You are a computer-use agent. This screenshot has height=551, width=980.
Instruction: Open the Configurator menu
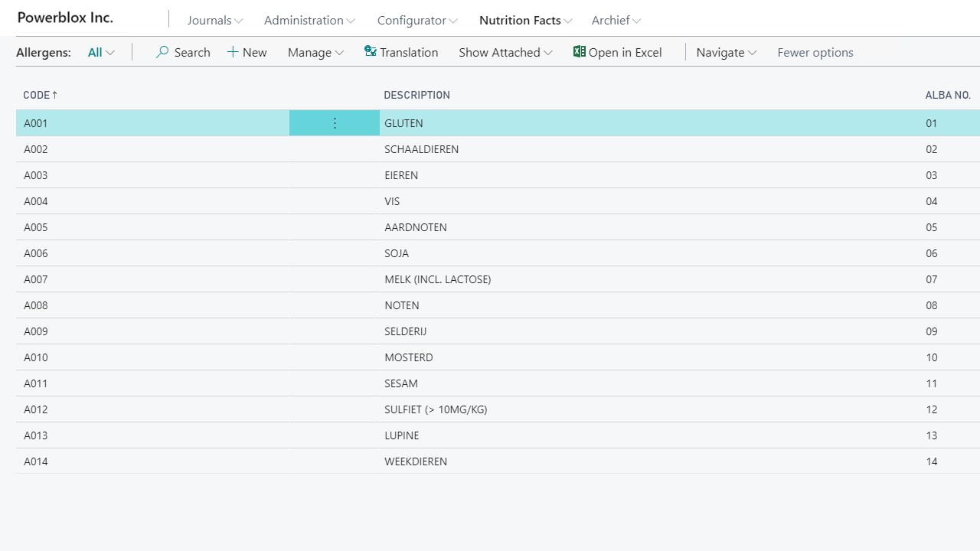pyautogui.click(x=417, y=21)
